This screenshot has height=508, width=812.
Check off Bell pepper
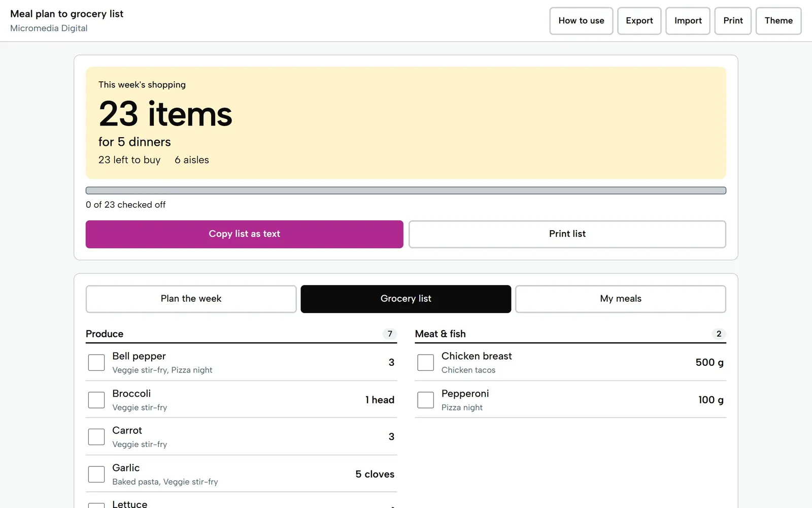96,363
